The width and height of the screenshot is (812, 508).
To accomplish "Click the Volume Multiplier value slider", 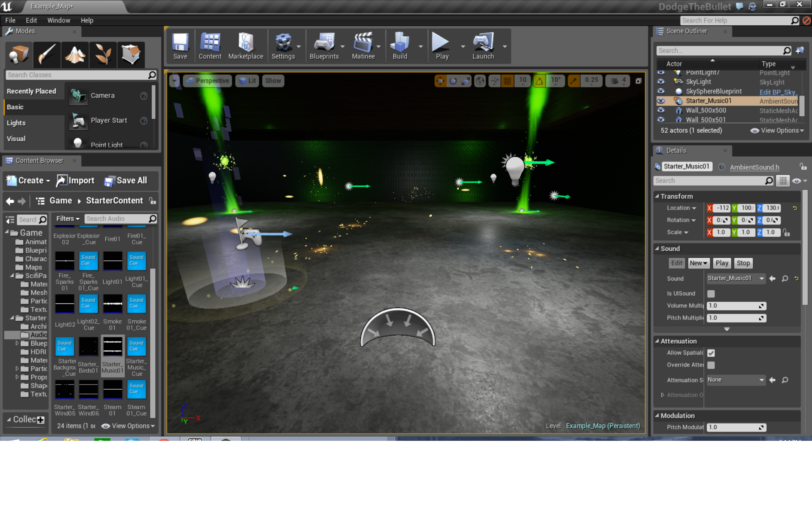I will tap(736, 306).
